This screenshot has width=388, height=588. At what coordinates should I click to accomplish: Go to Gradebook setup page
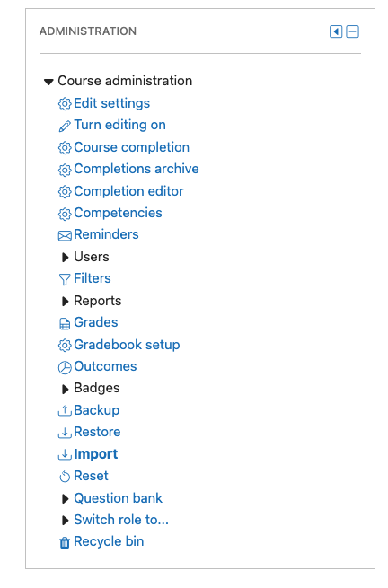(127, 345)
